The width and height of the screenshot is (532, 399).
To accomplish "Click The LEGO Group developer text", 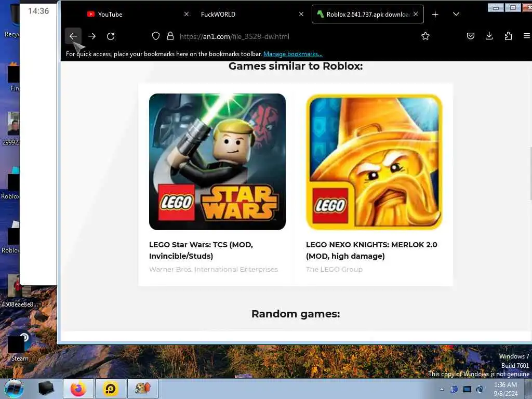I will [x=334, y=270].
